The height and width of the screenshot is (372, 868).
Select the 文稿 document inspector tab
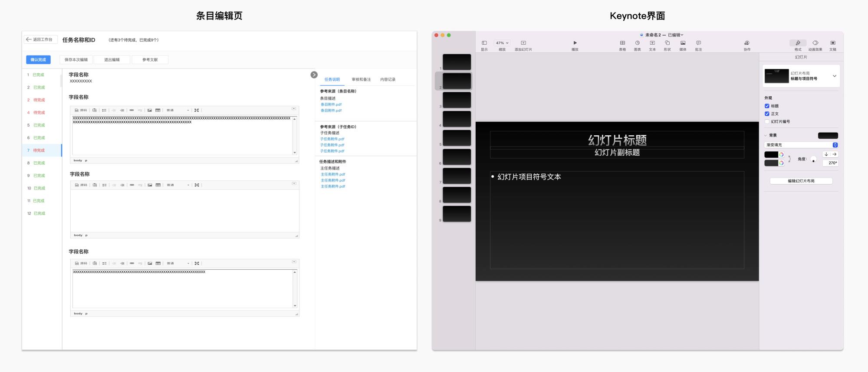pyautogui.click(x=833, y=45)
